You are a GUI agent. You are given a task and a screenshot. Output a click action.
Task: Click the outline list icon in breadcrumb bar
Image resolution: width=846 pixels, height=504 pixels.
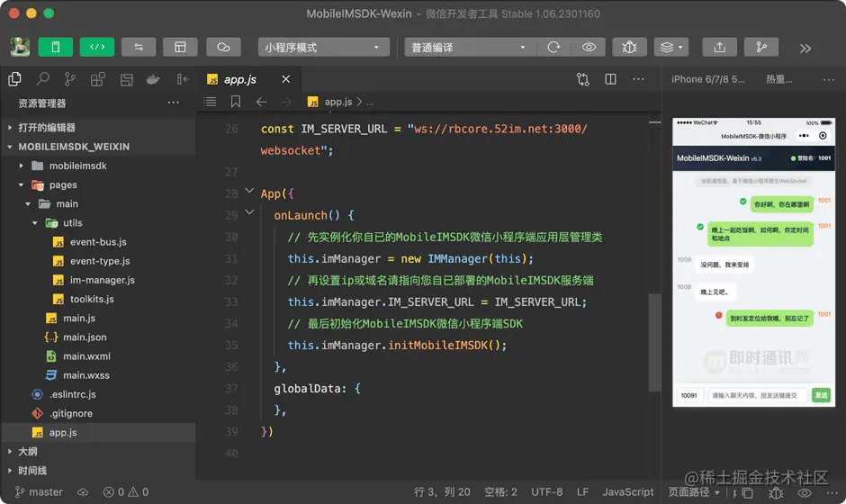click(210, 102)
